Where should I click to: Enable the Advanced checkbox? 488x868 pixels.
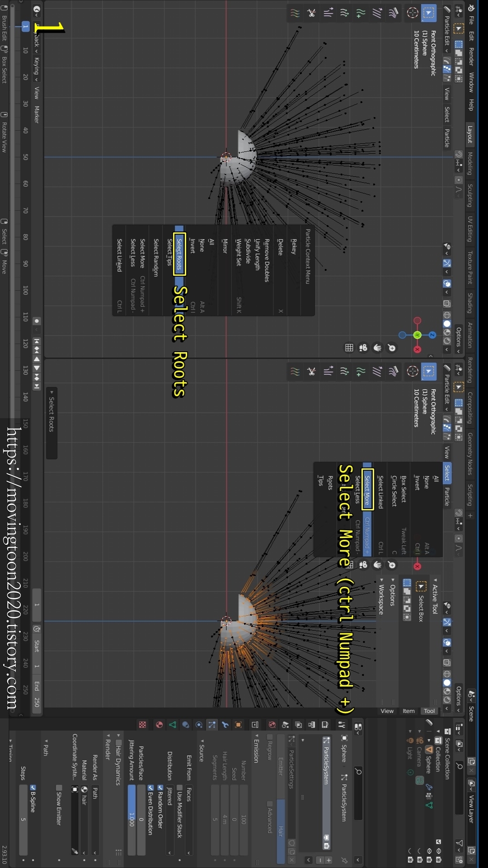tap(270, 804)
